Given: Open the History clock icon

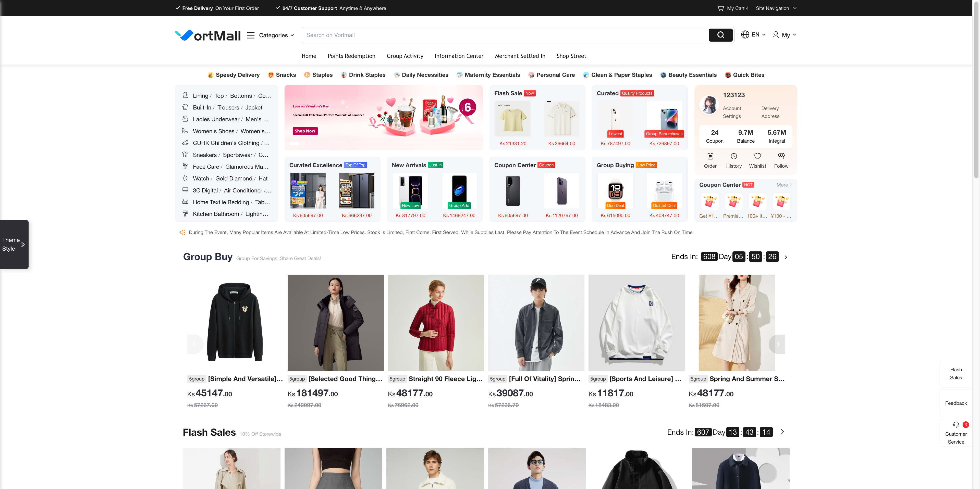Looking at the screenshot, I should click(734, 156).
